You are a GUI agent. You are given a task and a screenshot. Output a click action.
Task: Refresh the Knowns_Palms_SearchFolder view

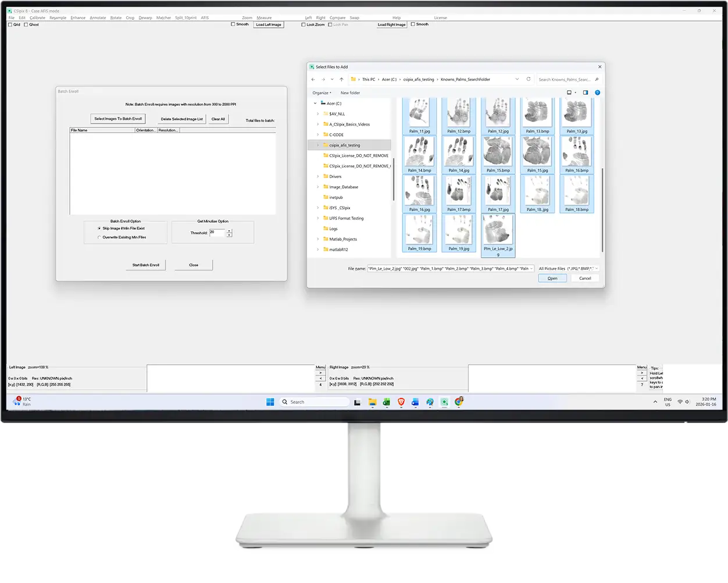pos(529,79)
